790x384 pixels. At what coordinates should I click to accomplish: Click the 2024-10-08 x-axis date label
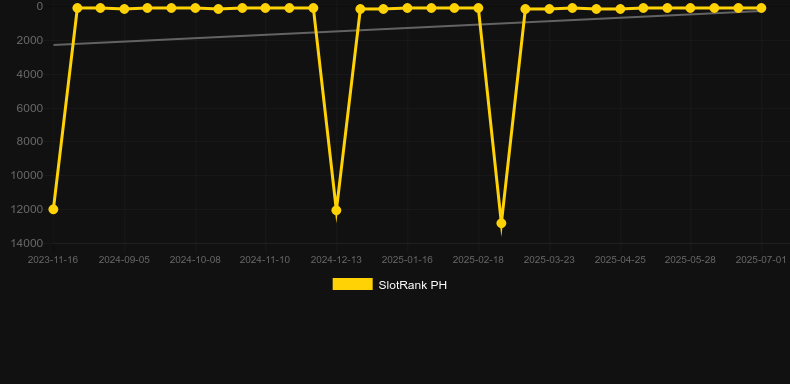coord(195,260)
